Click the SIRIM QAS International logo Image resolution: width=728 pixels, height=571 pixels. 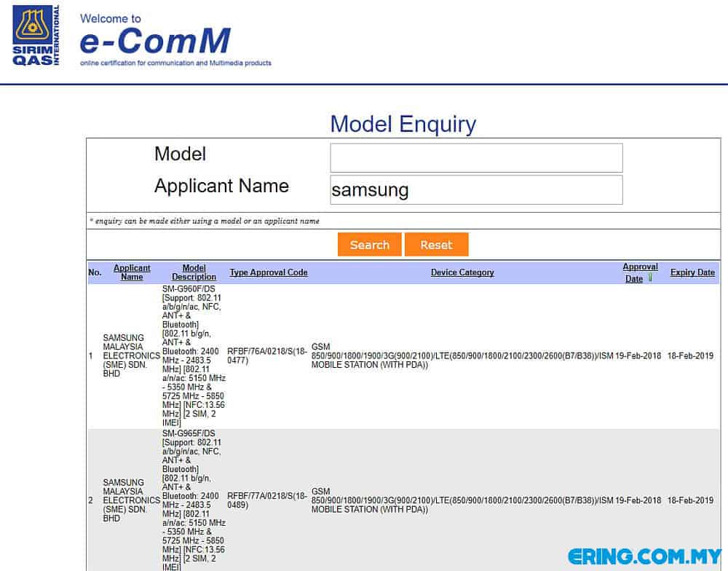click(x=36, y=35)
